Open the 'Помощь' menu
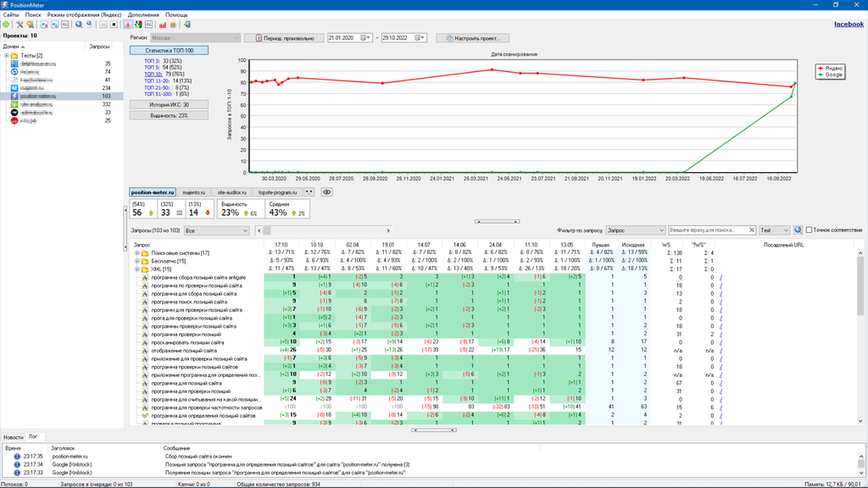Viewport: 868px width, 488px height. coord(176,15)
